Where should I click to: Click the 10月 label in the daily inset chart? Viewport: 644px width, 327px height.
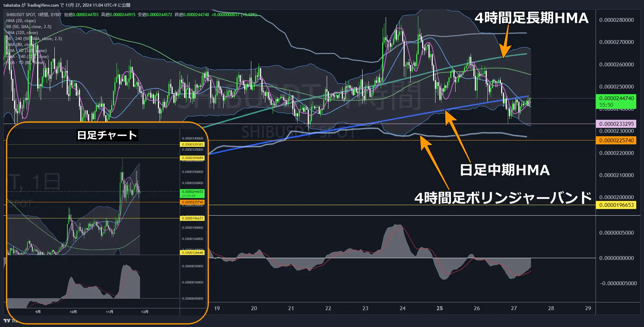(73, 312)
